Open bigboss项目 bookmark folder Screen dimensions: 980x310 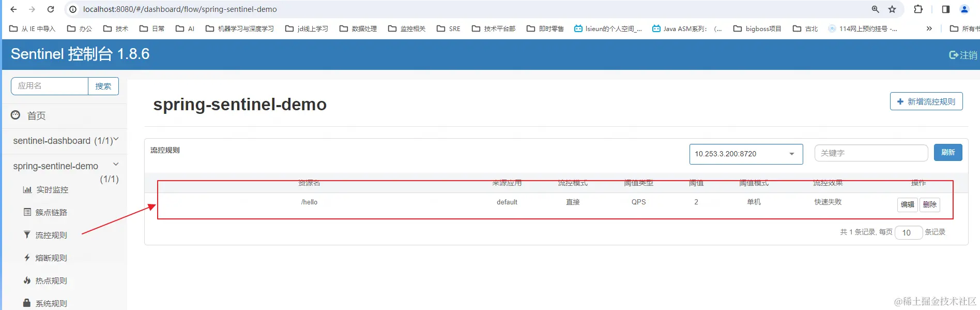[757, 28]
